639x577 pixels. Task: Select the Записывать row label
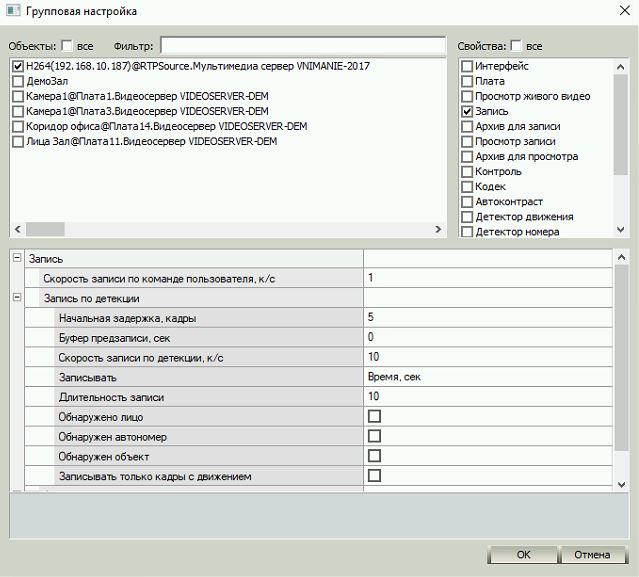88,378
